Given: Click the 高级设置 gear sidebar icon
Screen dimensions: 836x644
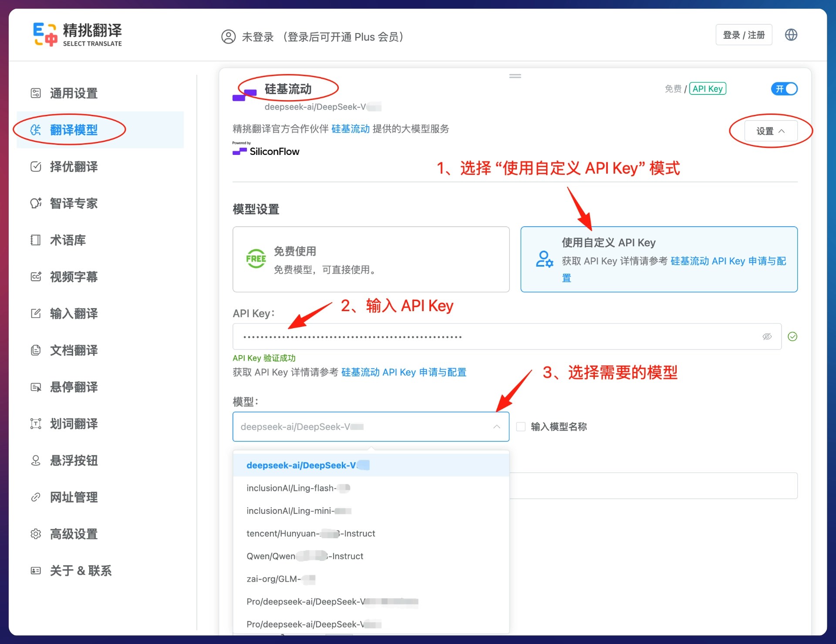Looking at the screenshot, I should [x=36, y=534].
